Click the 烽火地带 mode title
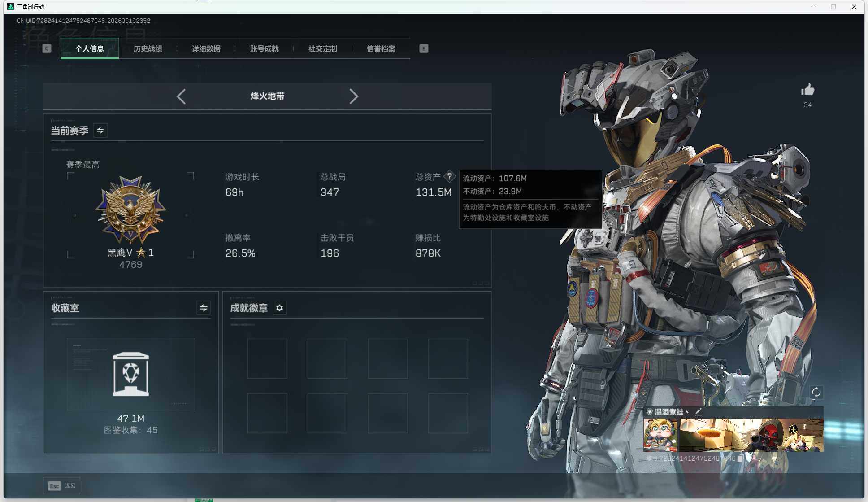This screenshot has height=502, width=868. (268, 96)
